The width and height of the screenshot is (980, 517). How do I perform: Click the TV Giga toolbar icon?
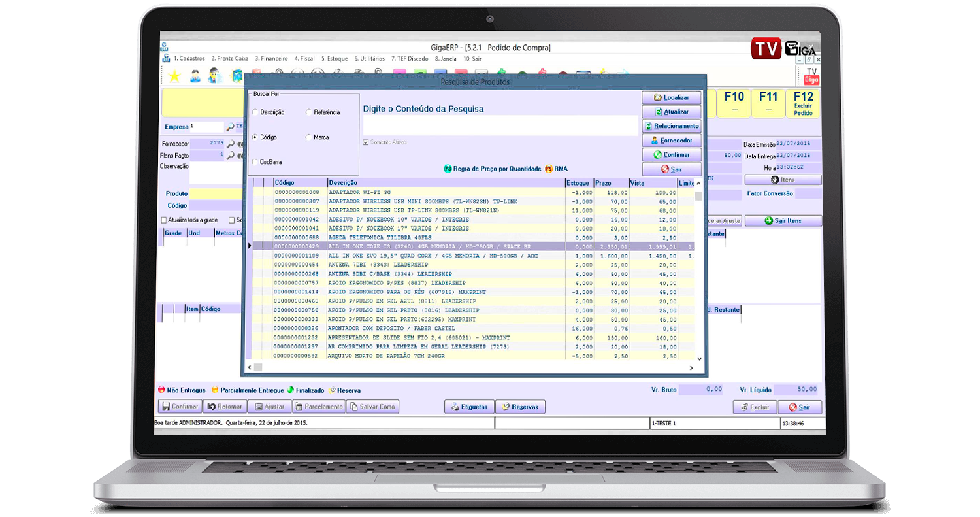pos(811,76)
